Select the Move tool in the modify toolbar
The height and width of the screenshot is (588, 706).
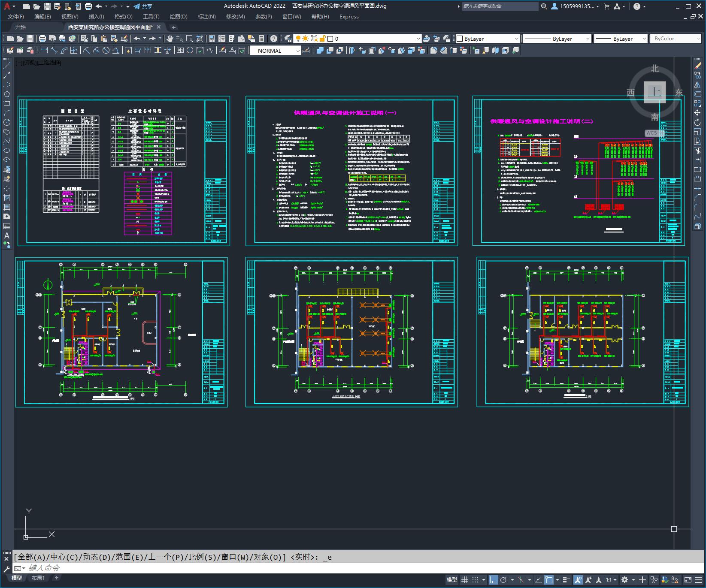[x=697, y=113]
